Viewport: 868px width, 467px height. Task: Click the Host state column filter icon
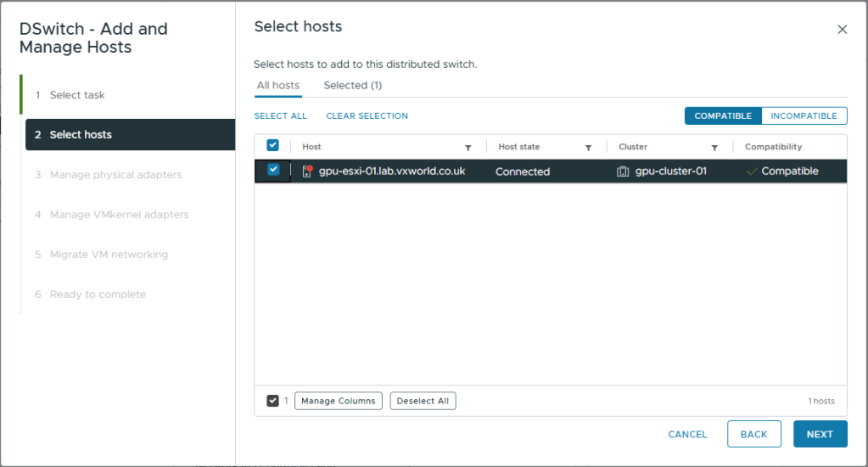click(588, 148)
